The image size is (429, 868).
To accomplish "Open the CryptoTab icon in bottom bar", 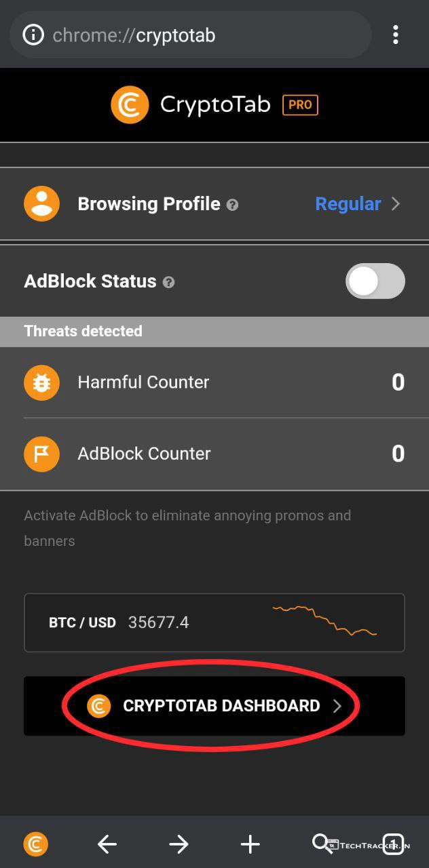I will [x=36, y=844].
